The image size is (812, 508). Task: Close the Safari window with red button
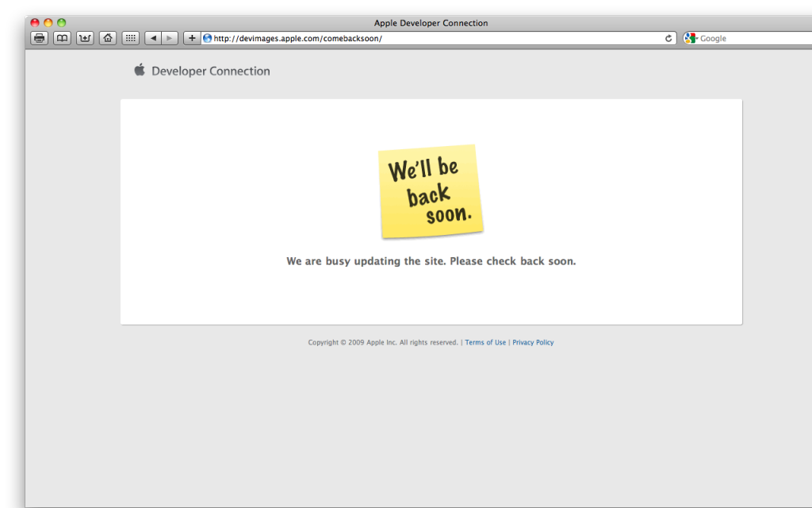click(x=35, y=22)
